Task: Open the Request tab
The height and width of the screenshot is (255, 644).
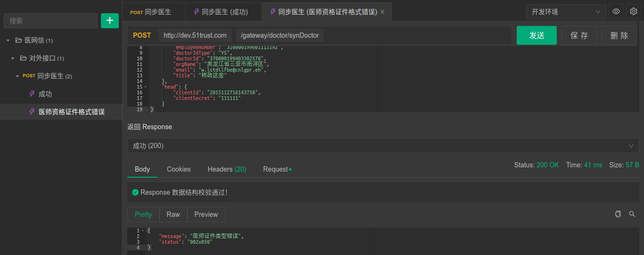Action: (x=277, y=169)
